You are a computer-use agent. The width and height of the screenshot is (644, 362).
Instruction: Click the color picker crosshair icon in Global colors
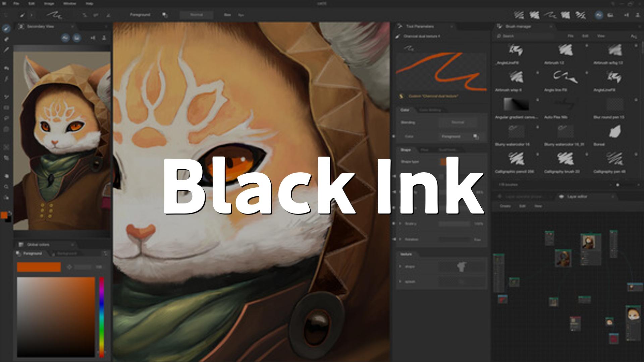coord(69,267)
